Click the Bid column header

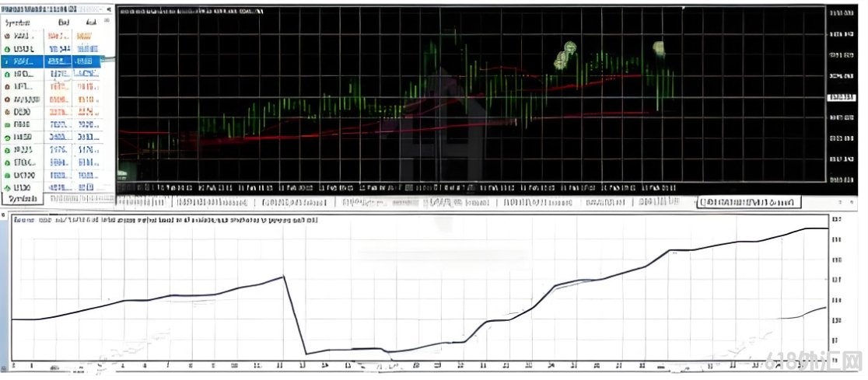point(62,23)
